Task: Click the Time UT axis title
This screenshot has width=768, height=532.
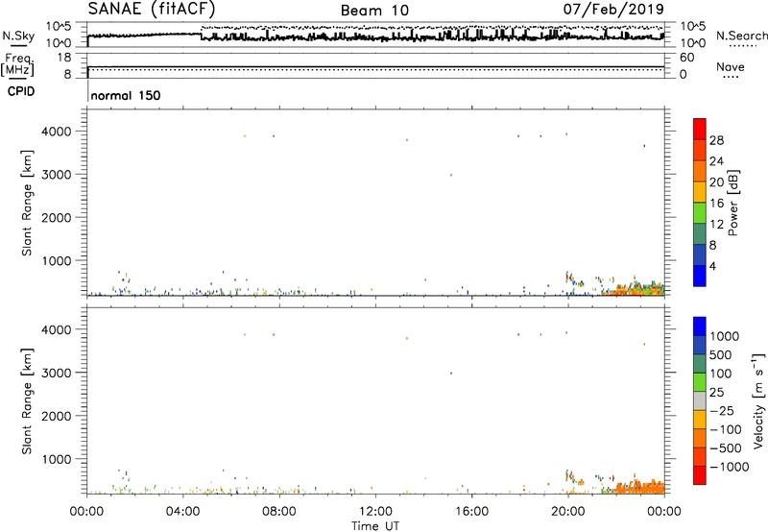Action: 375,526
